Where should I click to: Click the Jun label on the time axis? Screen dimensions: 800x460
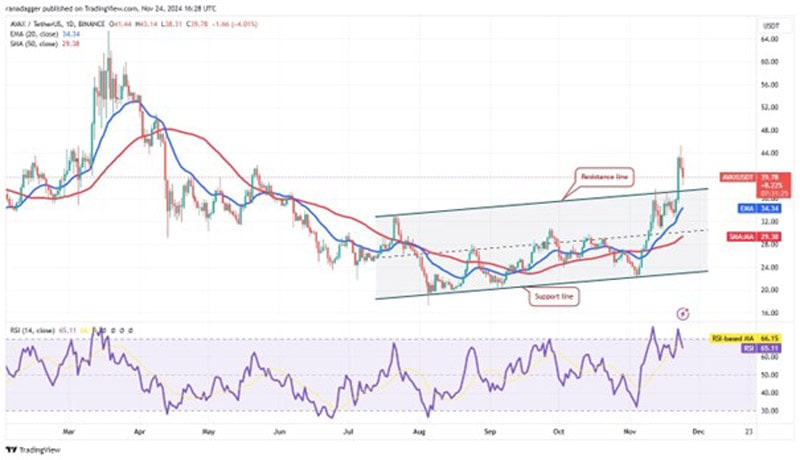279,431
